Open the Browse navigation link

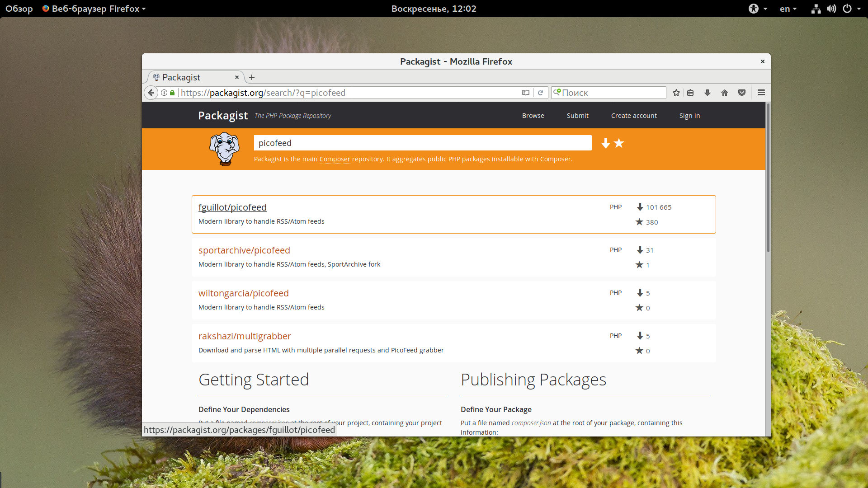tap(533, 116)
